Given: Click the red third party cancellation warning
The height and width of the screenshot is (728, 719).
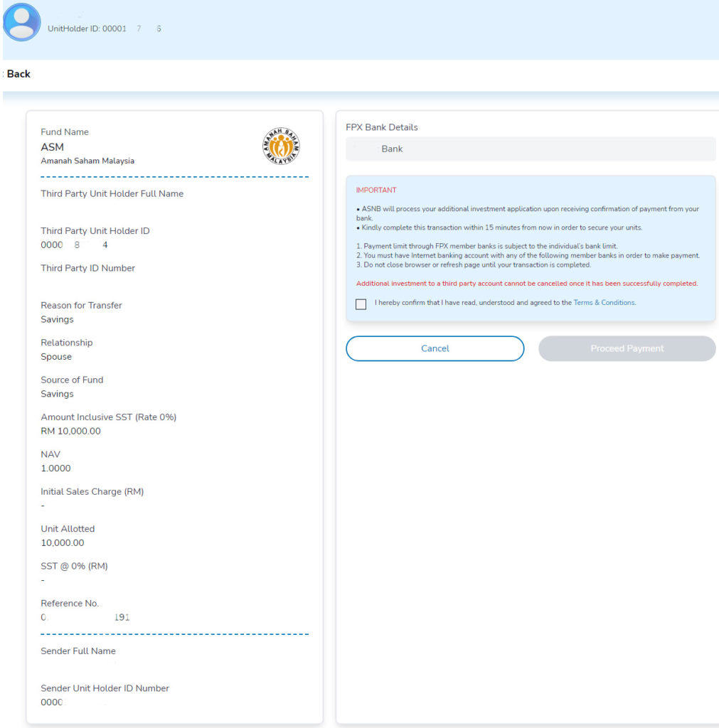Looking at the screenshot, I should click(x=527, y=284).
